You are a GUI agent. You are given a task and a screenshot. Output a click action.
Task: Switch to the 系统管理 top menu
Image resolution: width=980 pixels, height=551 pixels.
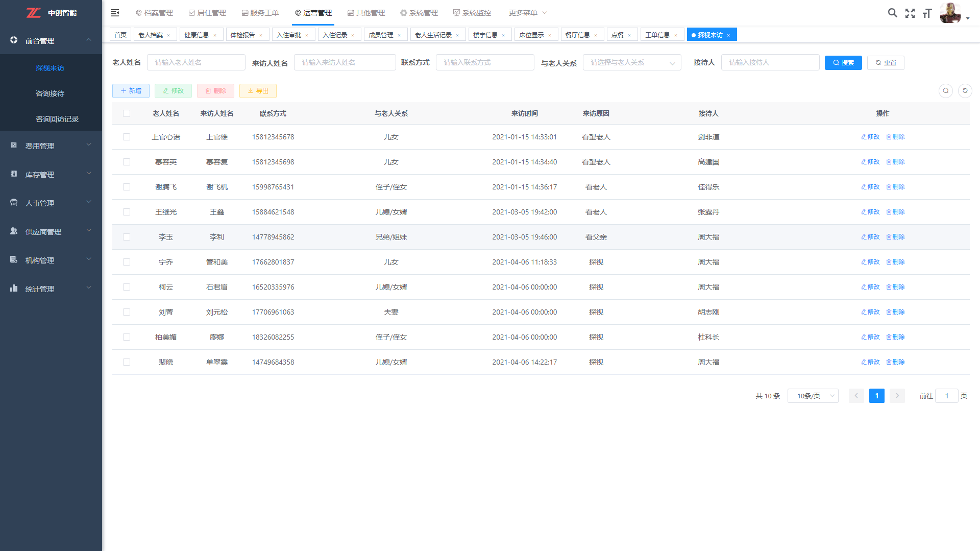419,13
